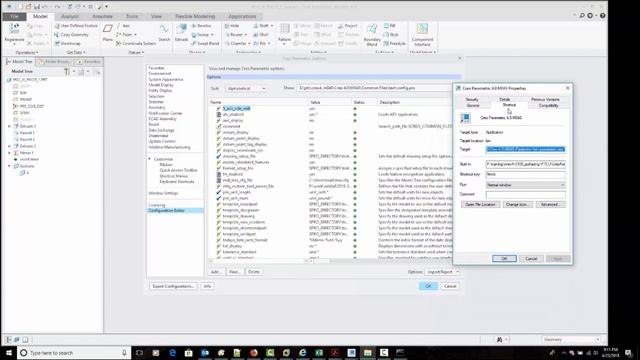Click the Search magnifier icon at top right
Viewport: 640px width, 360px height.
[x=582, y=16]
